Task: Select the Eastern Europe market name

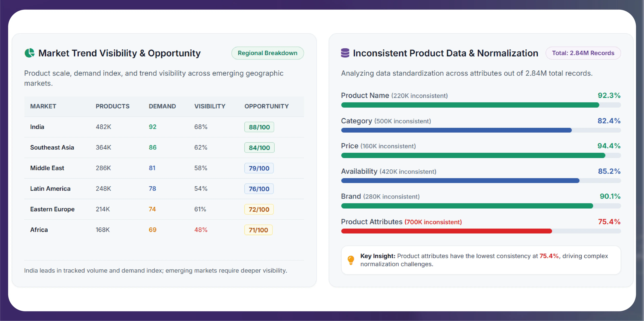Action: 52,209
